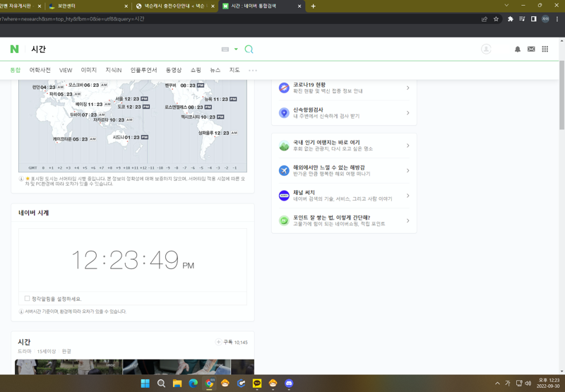The width and height of the screenshot is (565, 392).
Task: Click the green Naver N logo
Action: pos(14,49)
